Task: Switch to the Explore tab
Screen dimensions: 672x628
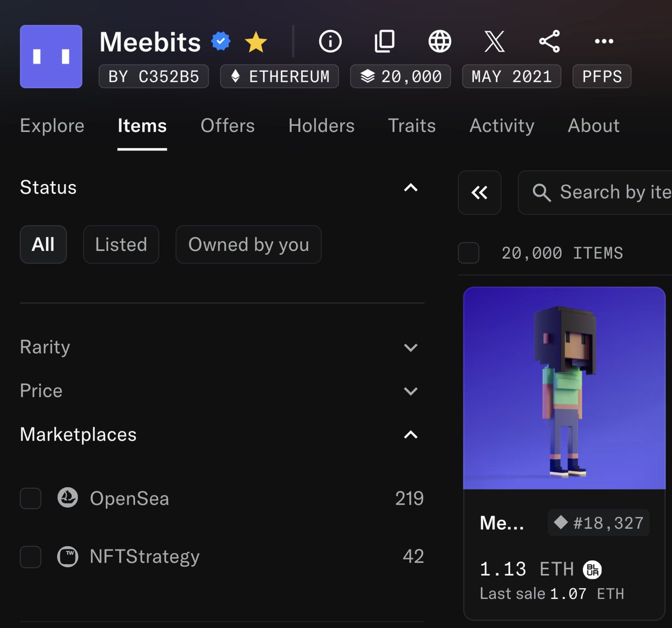Action: [x=52, y=126]
